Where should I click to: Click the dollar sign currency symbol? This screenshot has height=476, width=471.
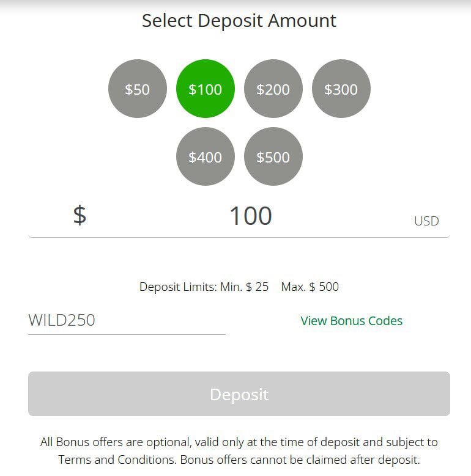(80, 216)
